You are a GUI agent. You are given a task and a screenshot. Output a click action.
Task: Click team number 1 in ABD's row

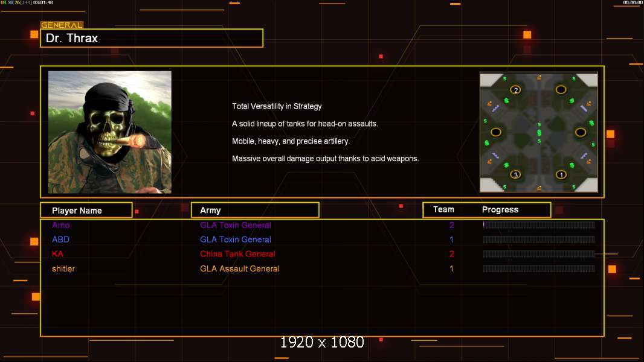click(451, 240)
